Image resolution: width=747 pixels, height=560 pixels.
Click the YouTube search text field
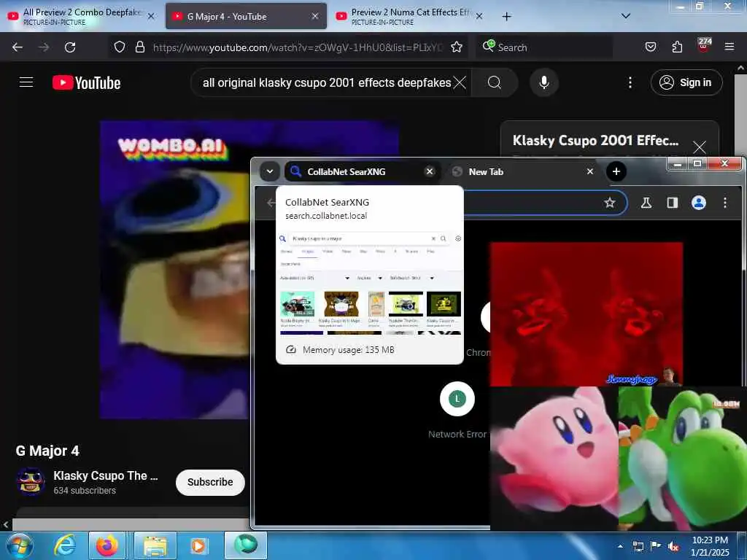[x=326, y=83]
